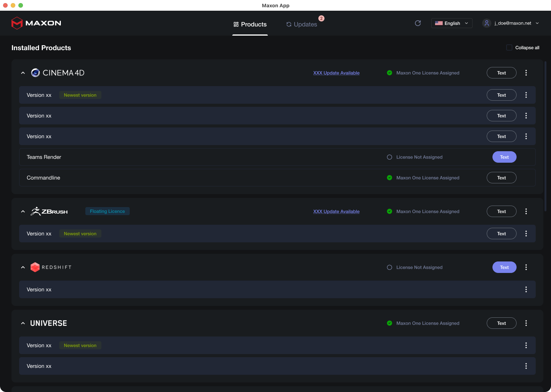Click the Maxon logo
Image resolution: width=551 pixels, height=392 pixels.
pos(36,23)
